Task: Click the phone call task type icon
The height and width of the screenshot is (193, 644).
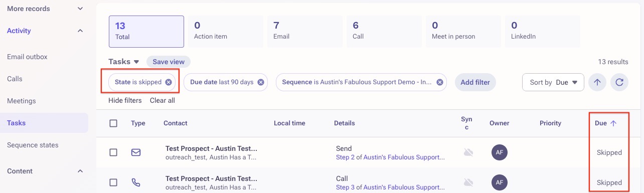Action: coord(136,182)
